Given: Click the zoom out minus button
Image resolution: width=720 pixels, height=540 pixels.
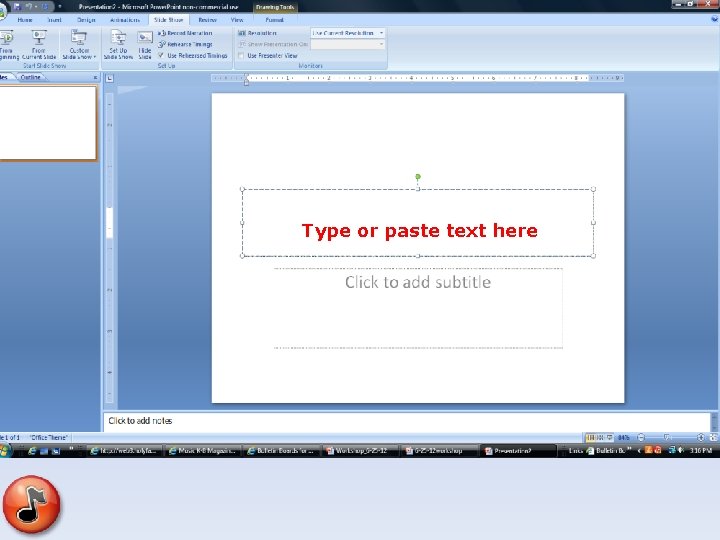Looking at the screenshot, I should (641, 438).
